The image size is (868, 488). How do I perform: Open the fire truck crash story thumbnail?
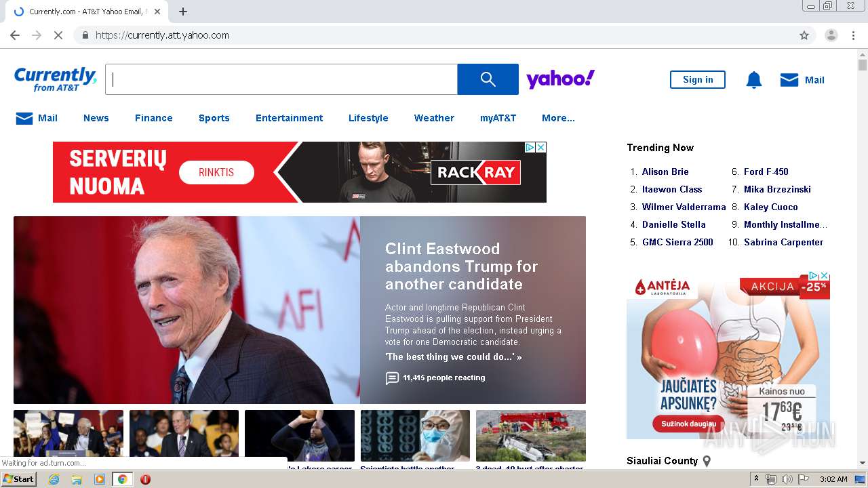(531, 436)
